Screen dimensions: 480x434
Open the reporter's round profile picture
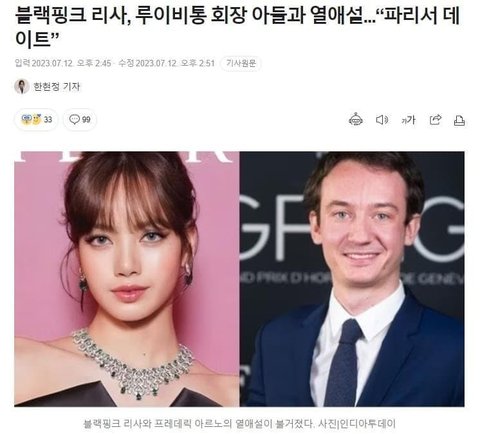coord(22,87)
